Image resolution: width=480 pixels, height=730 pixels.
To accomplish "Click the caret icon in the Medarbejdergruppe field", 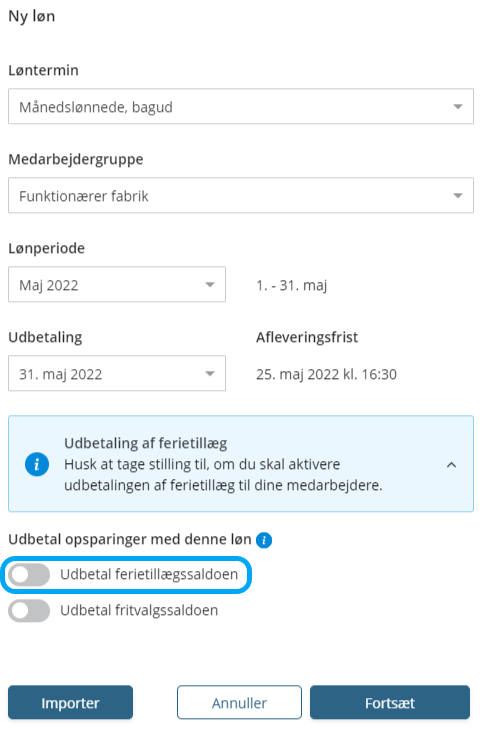I will click(458, 196).
